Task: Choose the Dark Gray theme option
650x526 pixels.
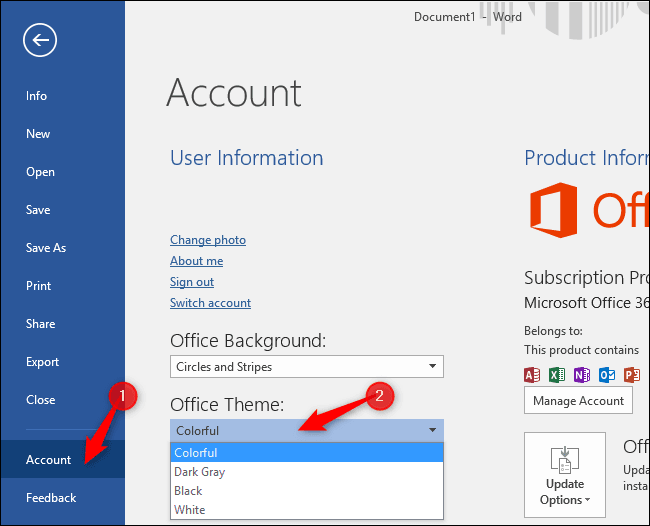Action: pos(200,472)
